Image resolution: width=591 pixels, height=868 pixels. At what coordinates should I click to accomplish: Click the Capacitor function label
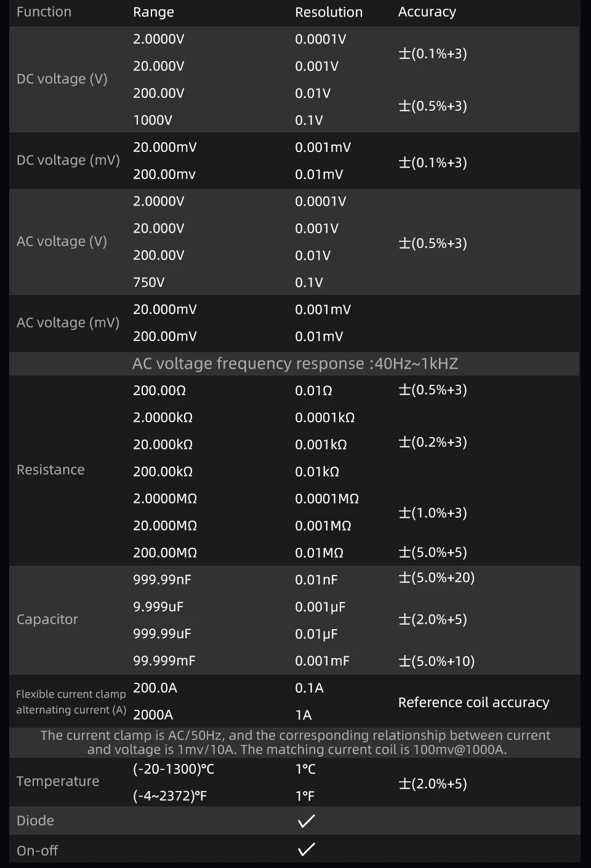click(x=47, y=619)
